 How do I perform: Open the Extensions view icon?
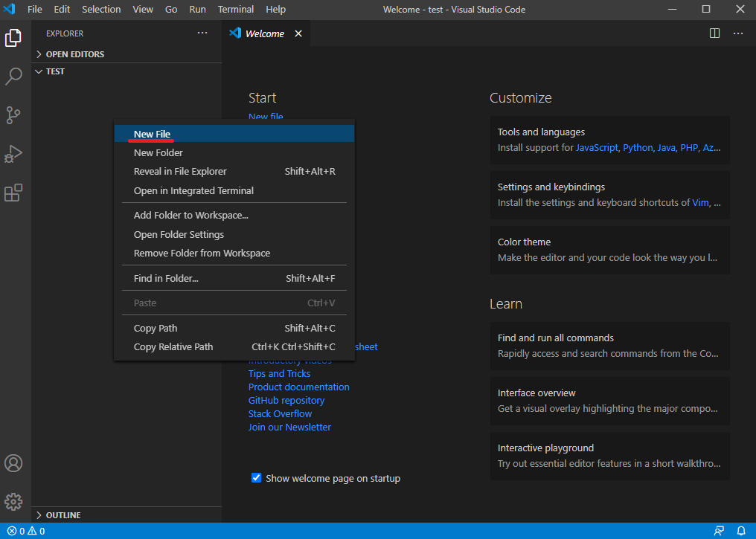[13, 193]
